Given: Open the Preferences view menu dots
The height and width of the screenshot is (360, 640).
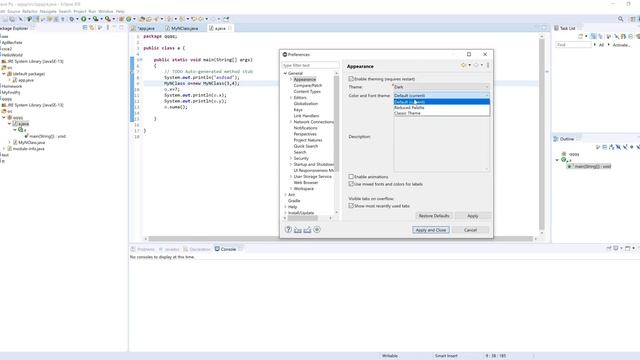Looking at the screenshot, I should [x=488, y=65].
